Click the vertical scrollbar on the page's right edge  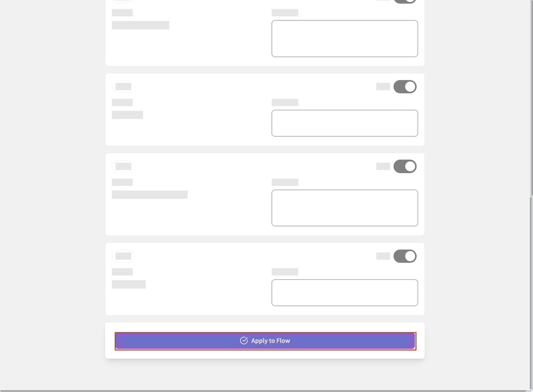click(531, 291)
